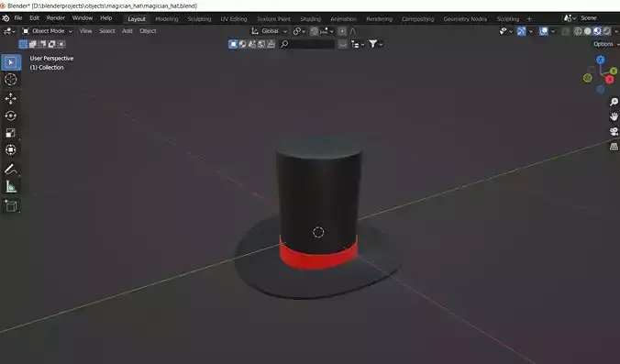Switch to the Shading workspace tab

point(310,18)
